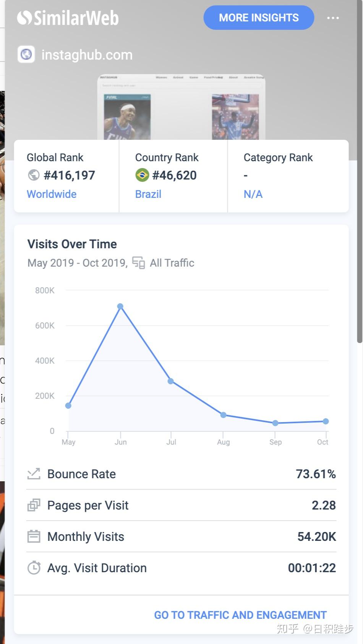
Task: Click the website preview thumbnail
Action: click(x=181, y=107)
